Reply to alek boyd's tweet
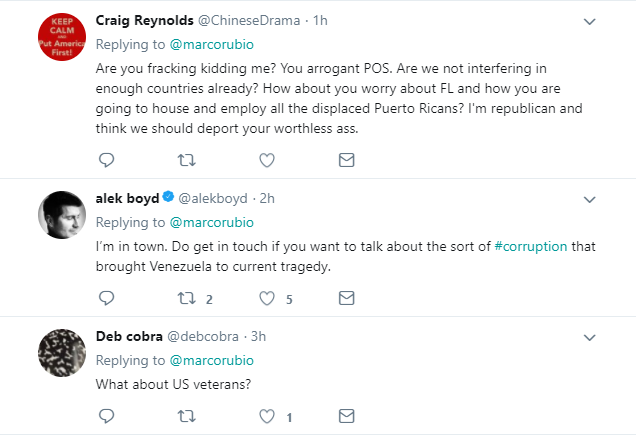The height and width of the screenshot is (435, 636). 107,298
